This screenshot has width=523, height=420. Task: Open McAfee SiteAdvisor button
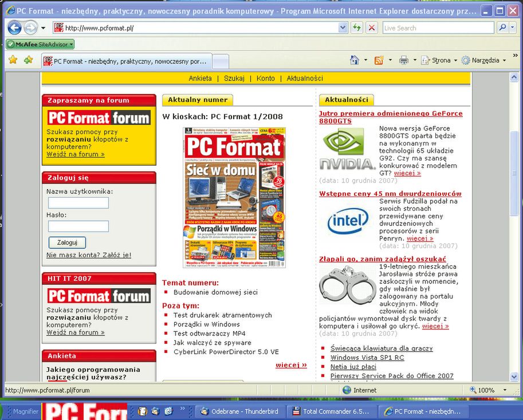click(40, 44)
